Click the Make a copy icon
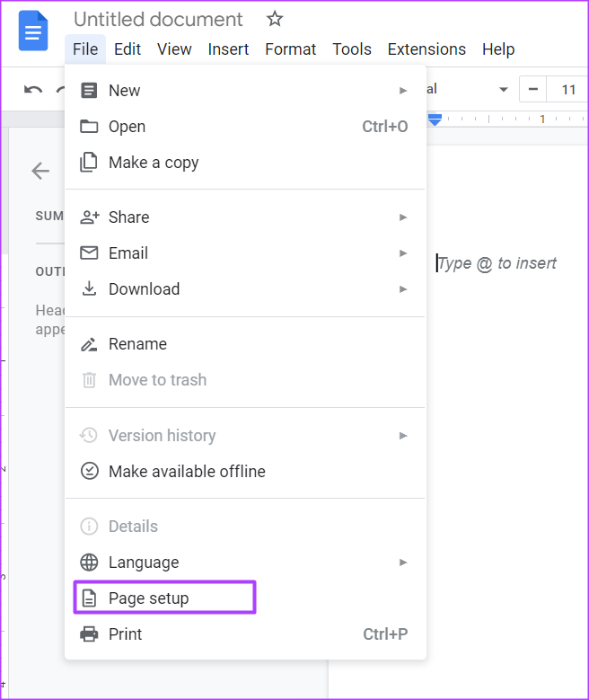Viewport: 589px width, 700px height. (x=88, y=162)
